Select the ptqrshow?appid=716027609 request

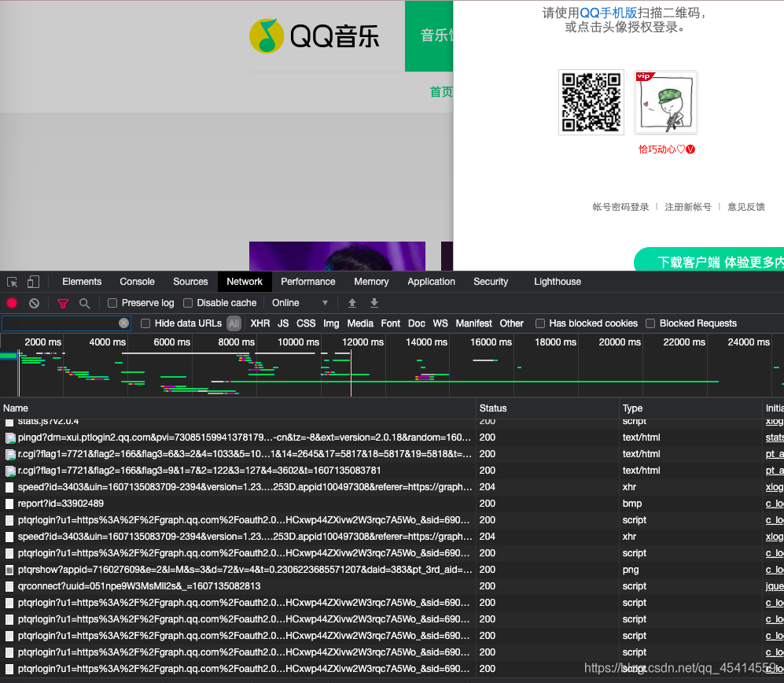click(392, 570)
